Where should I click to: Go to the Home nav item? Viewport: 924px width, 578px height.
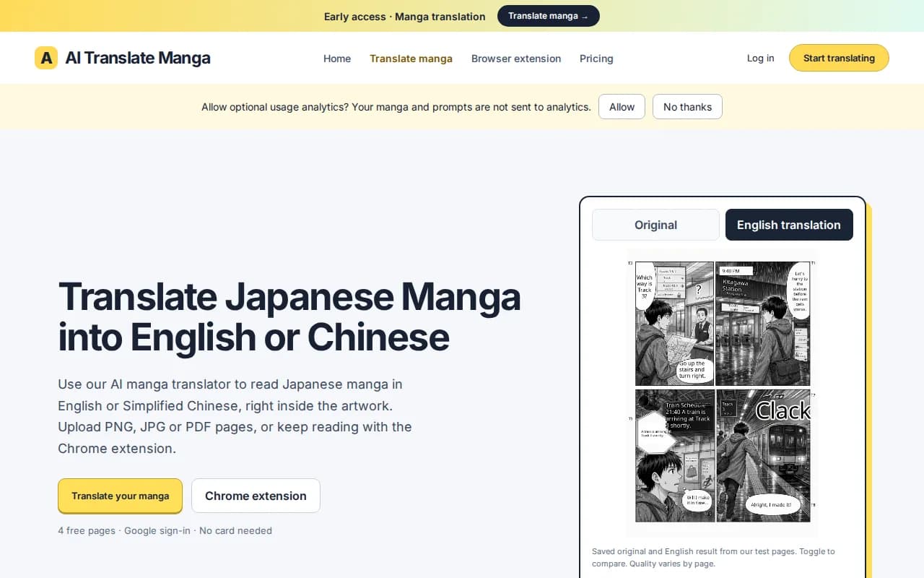337,59
